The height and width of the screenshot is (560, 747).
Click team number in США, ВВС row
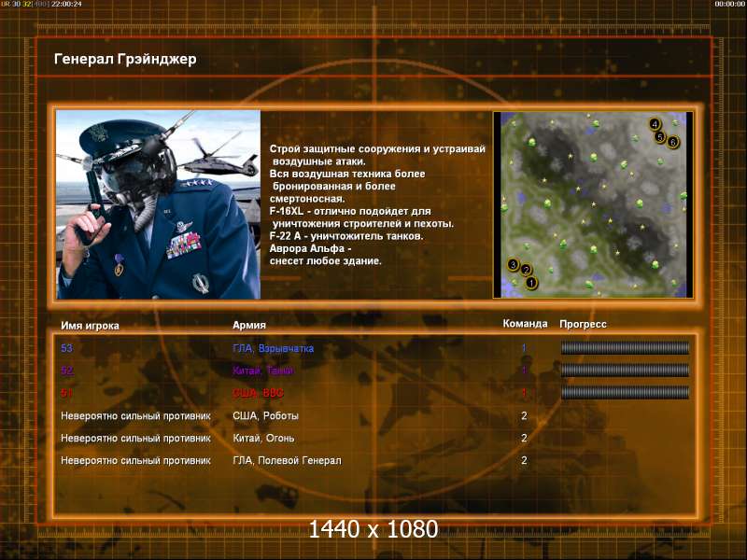pyautogui.click(x=524, y=393)
